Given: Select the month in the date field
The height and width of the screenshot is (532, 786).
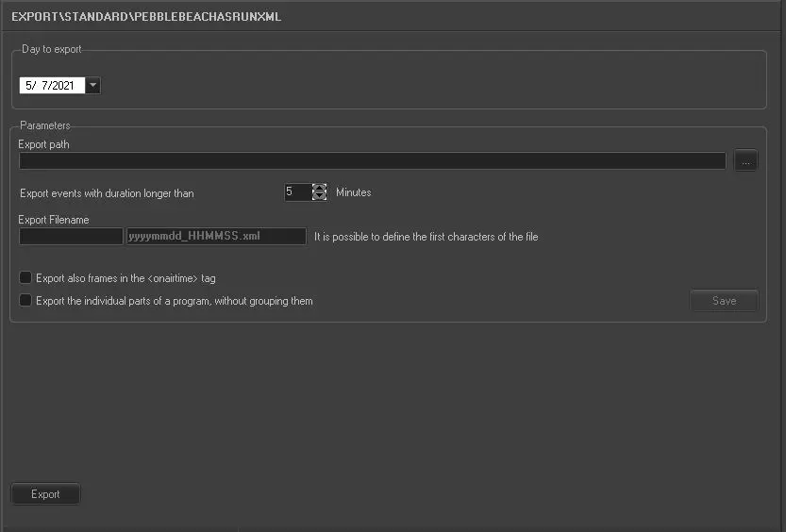Looking at the screenshot, I should pos(31,86).
